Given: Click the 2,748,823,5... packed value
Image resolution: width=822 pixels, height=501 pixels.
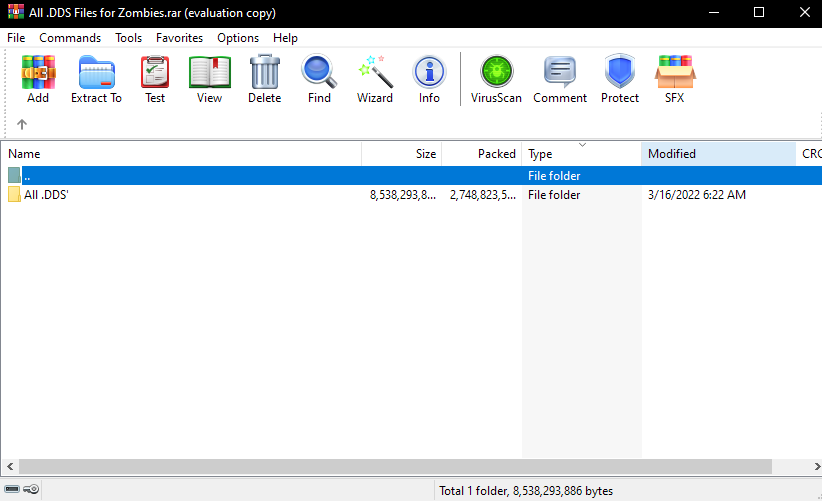Looking at the screenshot, I should point(483,195).
